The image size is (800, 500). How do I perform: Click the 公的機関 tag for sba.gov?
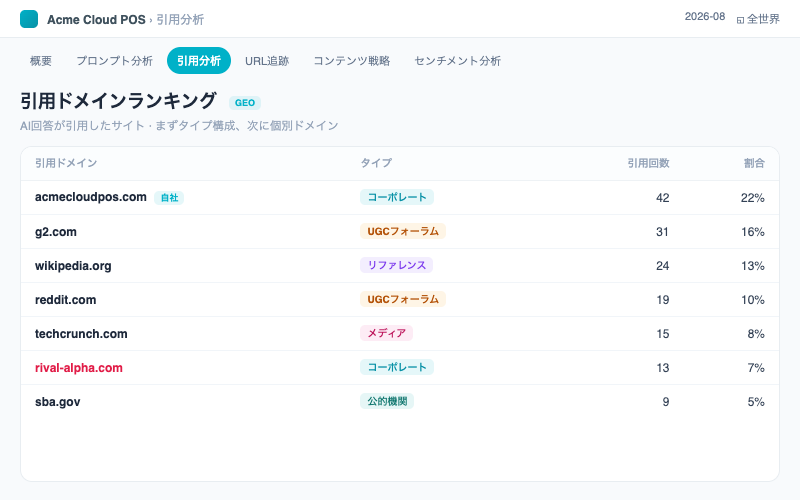coord(387,401)
